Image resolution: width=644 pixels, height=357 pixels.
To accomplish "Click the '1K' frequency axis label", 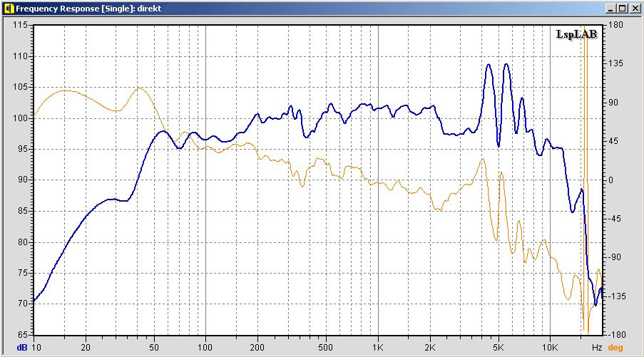I will 378,348.
